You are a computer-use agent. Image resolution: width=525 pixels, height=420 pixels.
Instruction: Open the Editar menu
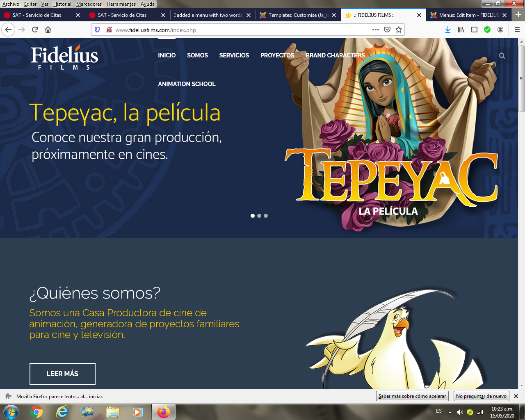point(30,4)
